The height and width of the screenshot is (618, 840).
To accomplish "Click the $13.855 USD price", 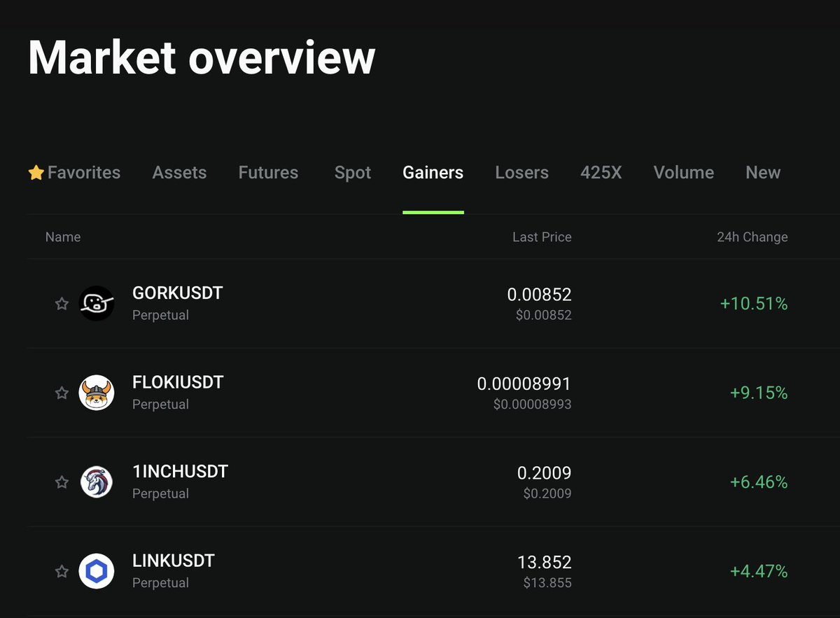I will [x=547, y=583].
